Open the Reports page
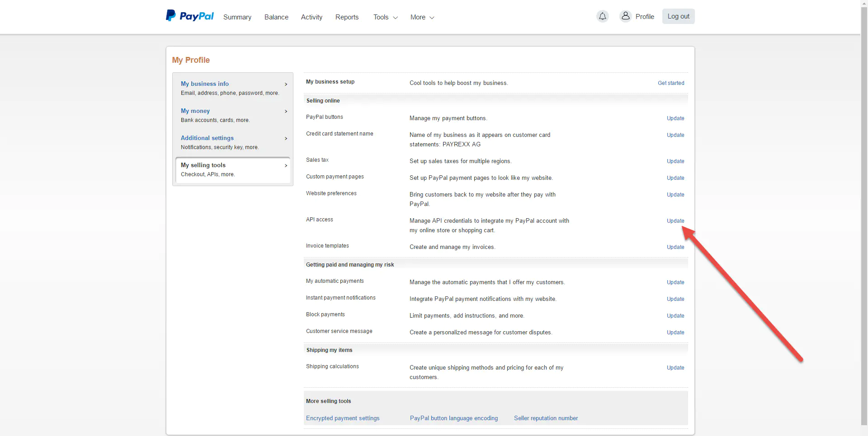 click(x=347, y=17)
